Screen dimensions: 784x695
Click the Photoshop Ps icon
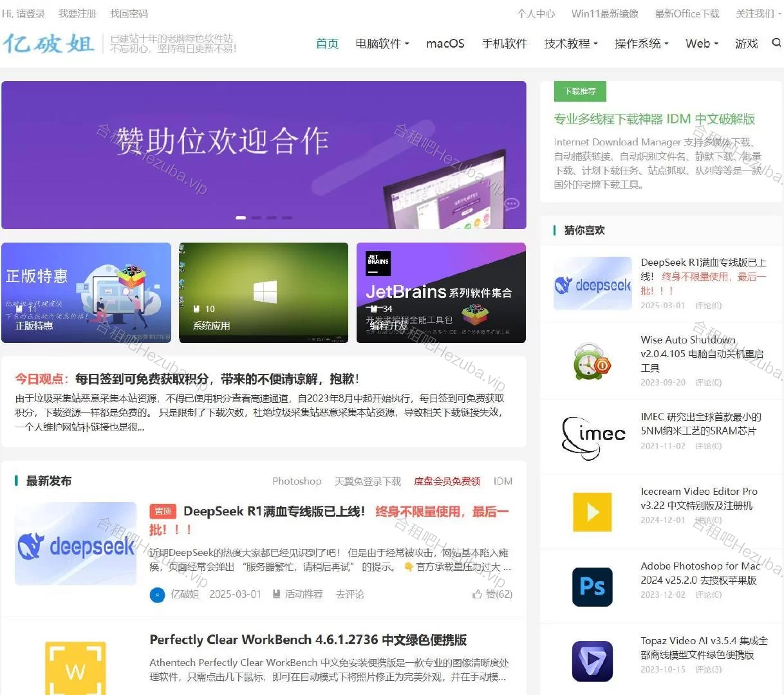click(x=592, y=587)
